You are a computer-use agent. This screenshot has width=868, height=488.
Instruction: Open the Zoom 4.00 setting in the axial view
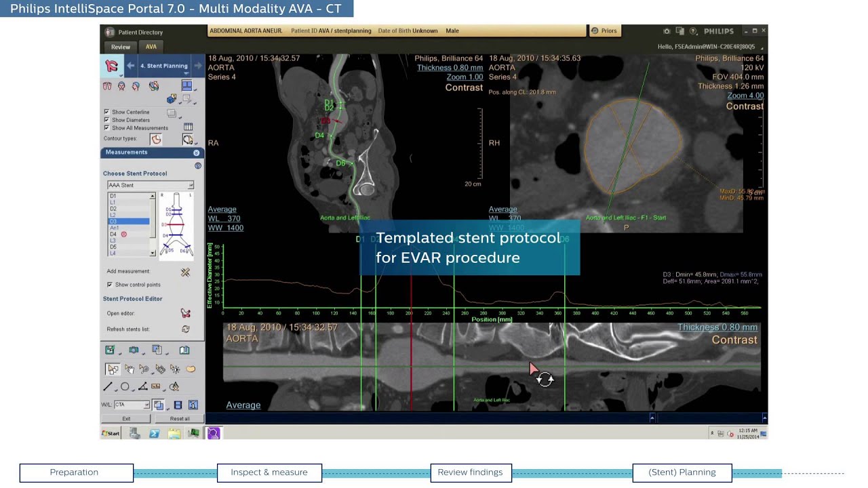tap(745, 96)
